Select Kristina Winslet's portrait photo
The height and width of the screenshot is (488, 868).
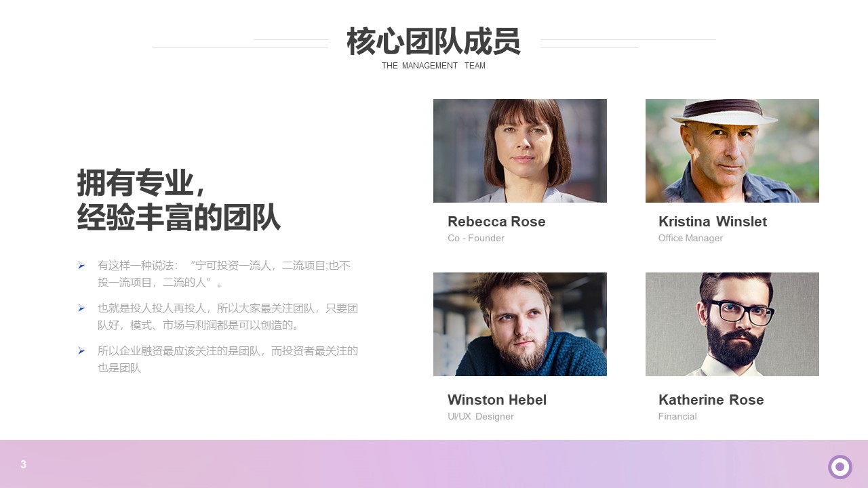(x=732, y=150)
